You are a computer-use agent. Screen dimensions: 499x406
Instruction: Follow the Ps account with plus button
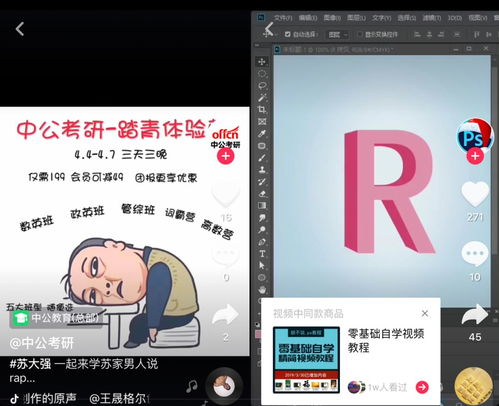(475, 156)
